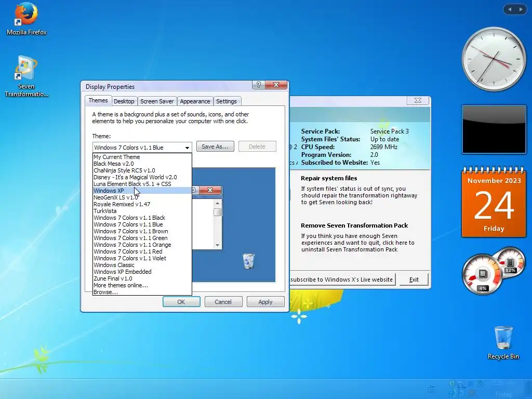
Task: Click More themes online... entry
Action: click(142, 285)
